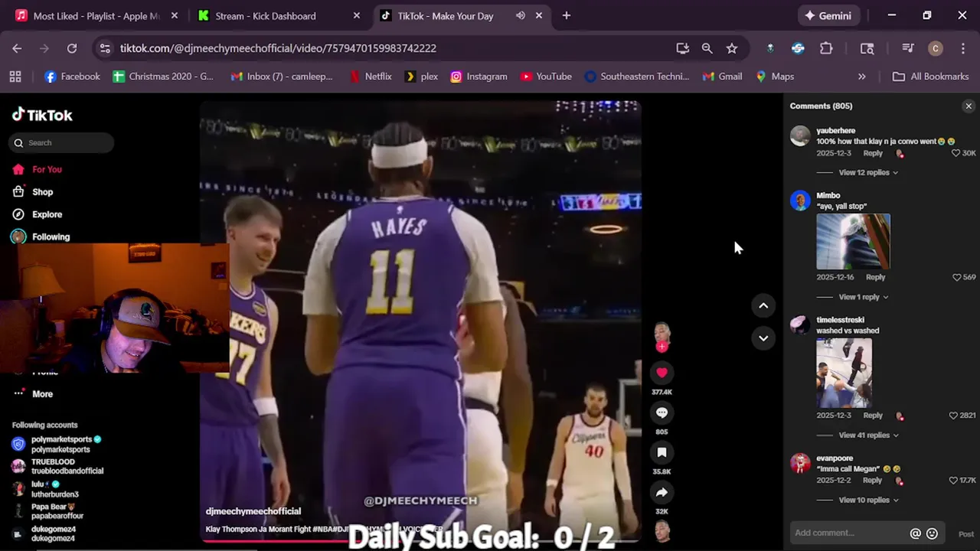
Task: Go to the Explore page
Action: [x=37, y=214]
